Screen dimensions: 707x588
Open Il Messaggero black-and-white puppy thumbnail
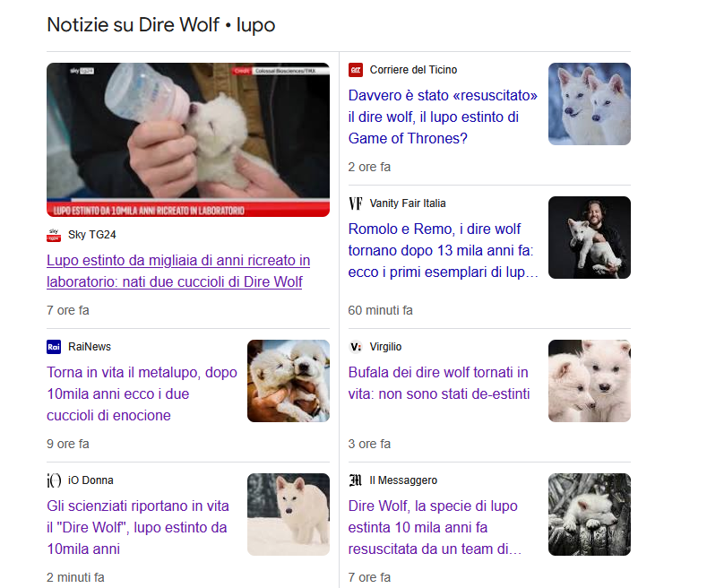[x=589, y=514]
